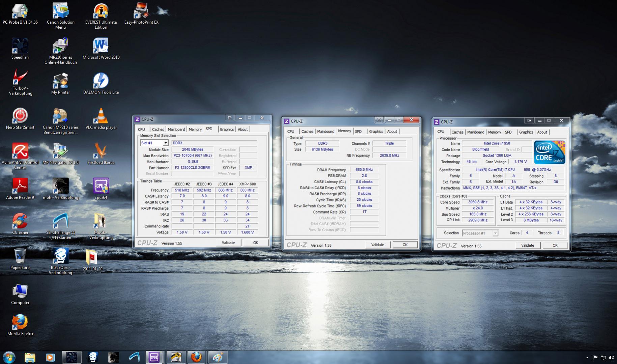617x364 pixels.
Task: Click the '2969.8 MHz' QPI Link value
Action: (478, 220)
